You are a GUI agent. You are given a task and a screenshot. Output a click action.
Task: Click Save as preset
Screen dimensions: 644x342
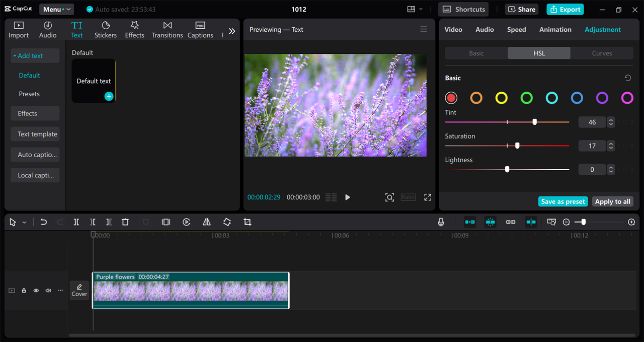(x=563, y=201)
